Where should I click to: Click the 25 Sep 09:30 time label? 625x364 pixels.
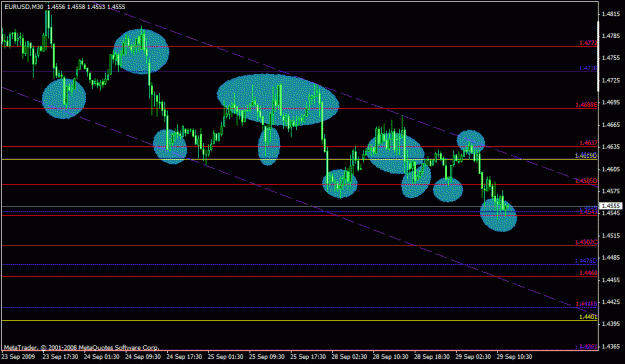(x=267, y=356)
